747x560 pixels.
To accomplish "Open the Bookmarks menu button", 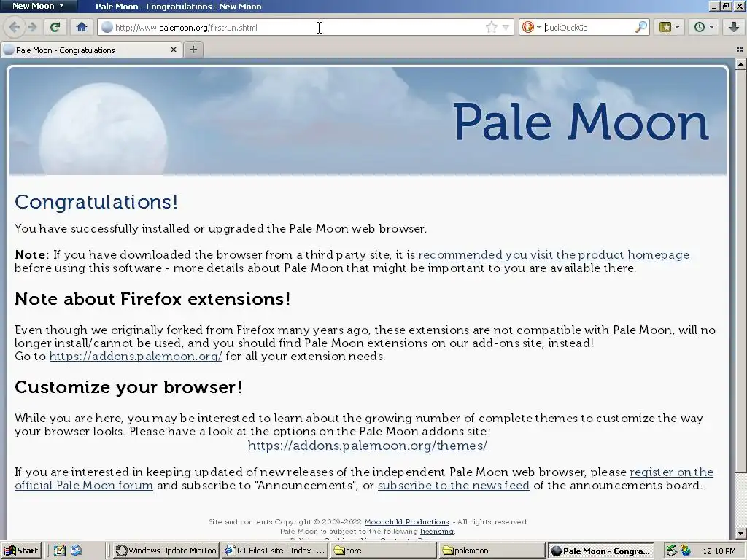I will coord(669,27).
